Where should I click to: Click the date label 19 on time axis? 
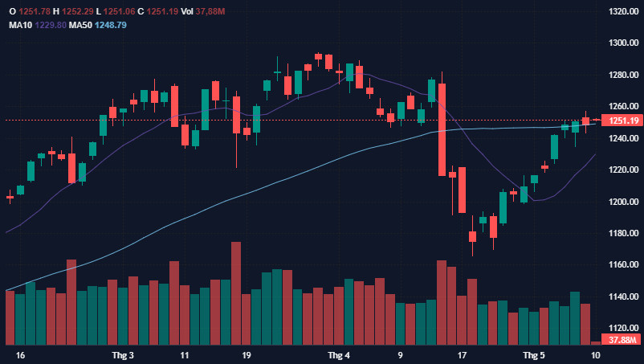[246, 355]
